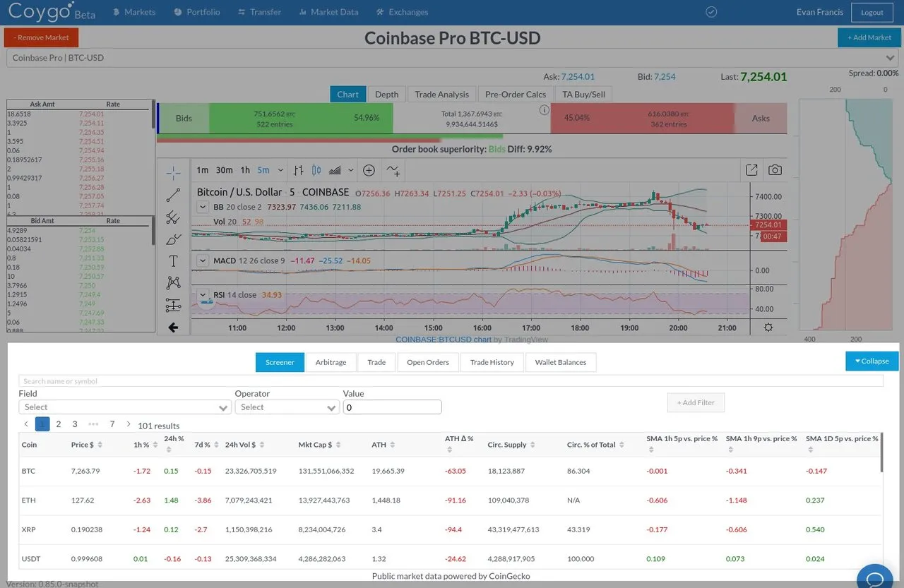Click the Add Filter button
This screenshot has width=904, height=588.
(696, 402)
